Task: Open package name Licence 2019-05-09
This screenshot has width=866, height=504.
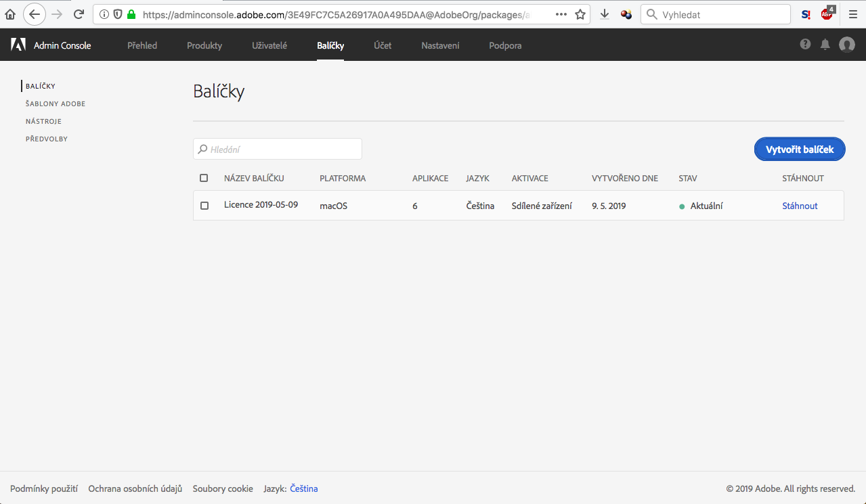Action: click(x=261, y=204)
